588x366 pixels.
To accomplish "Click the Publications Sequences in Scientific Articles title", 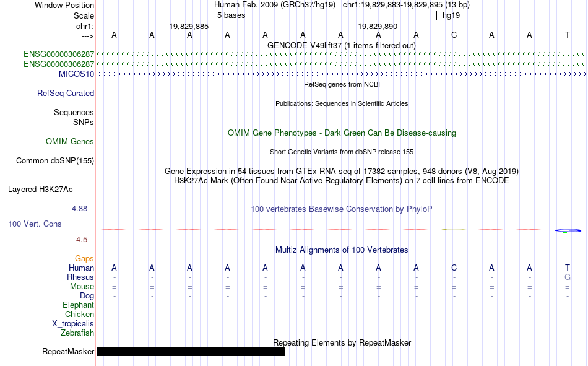I will [x=342, y=103].
